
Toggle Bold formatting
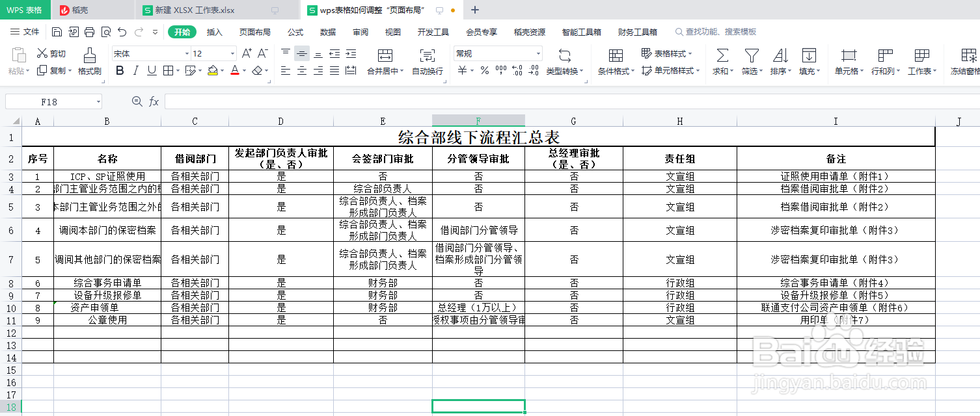coord(120,70)
